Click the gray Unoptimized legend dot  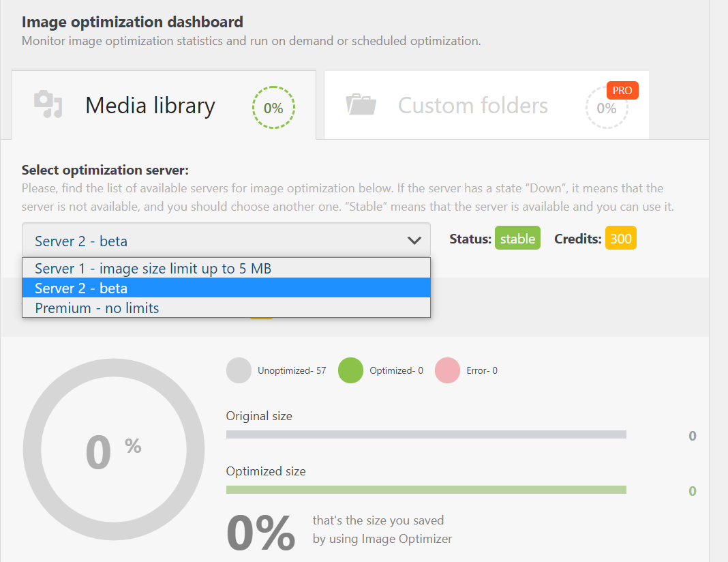point(239,370)
